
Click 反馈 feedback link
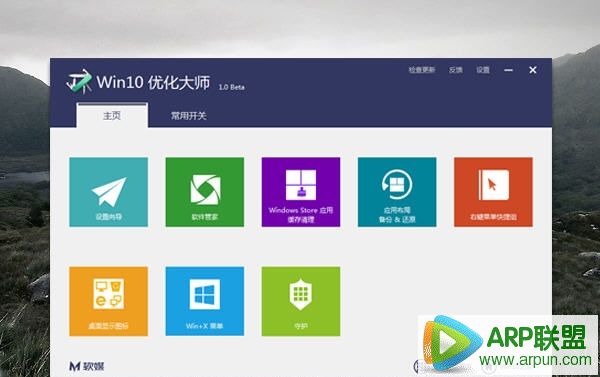click(456, 70)
